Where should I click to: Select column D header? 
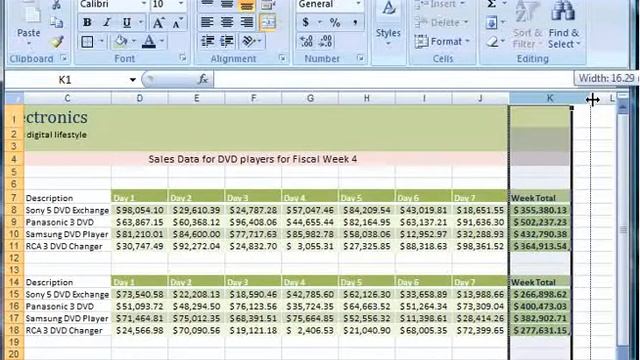coord(140,98)
